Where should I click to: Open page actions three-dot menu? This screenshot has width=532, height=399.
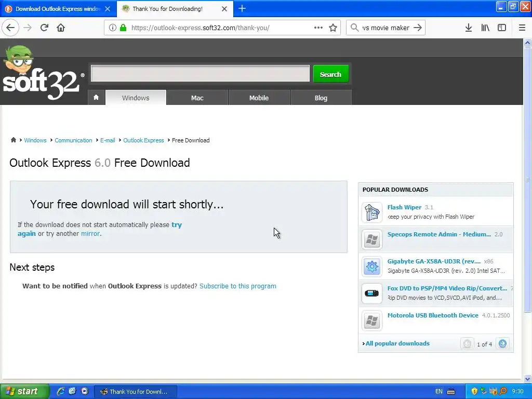(x=318, y=28)
